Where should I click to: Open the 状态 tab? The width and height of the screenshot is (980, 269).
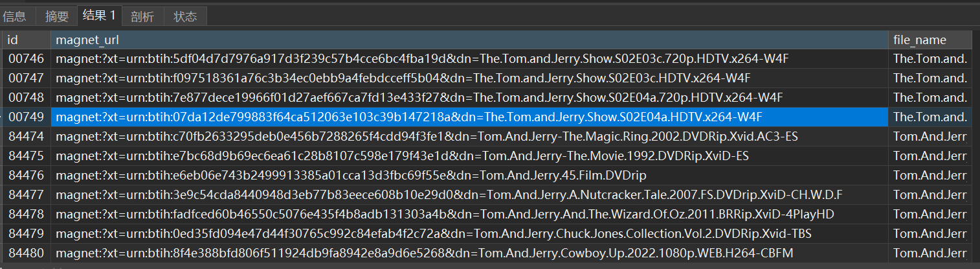pos(185,16)
